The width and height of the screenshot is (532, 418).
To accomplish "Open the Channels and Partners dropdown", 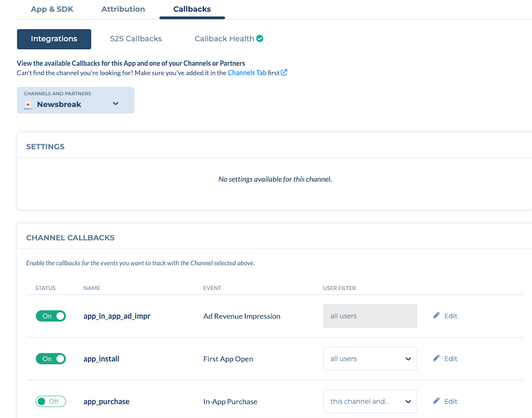I will point(75,101).
